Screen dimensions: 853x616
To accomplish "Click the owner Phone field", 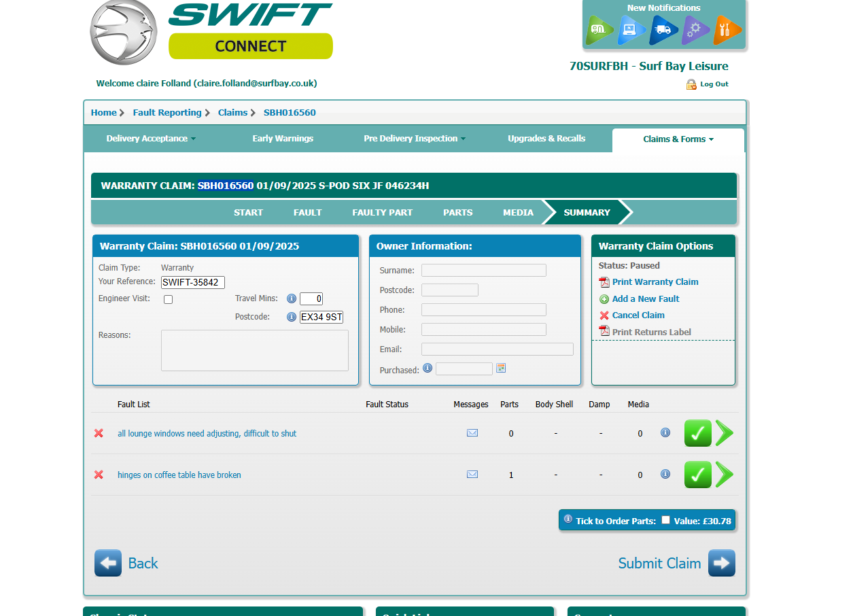I will coord(484,310).
